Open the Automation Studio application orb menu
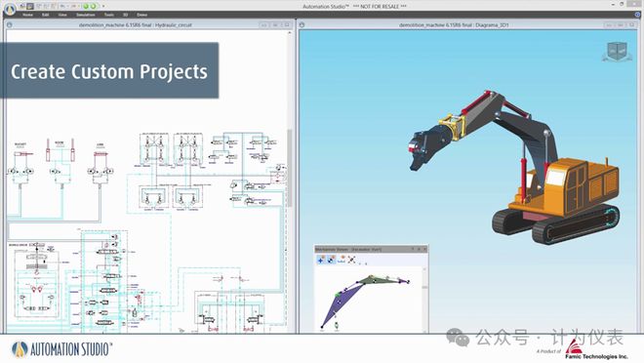This screenshot has height=363, width=644. click(10, 9)
